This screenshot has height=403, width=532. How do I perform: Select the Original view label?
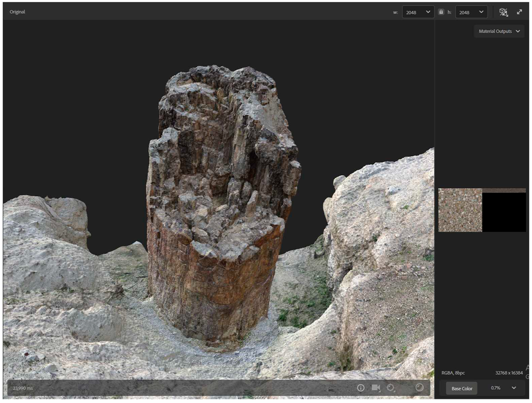(17, 12)
